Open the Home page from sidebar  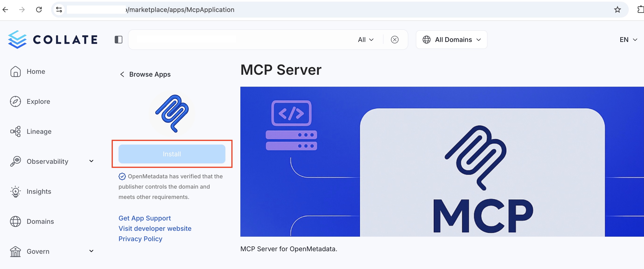point(35,71)
